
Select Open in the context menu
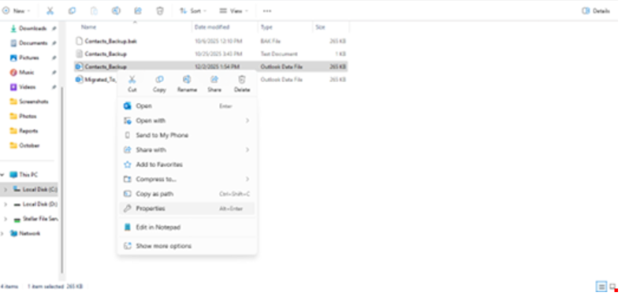pos(187,105)
